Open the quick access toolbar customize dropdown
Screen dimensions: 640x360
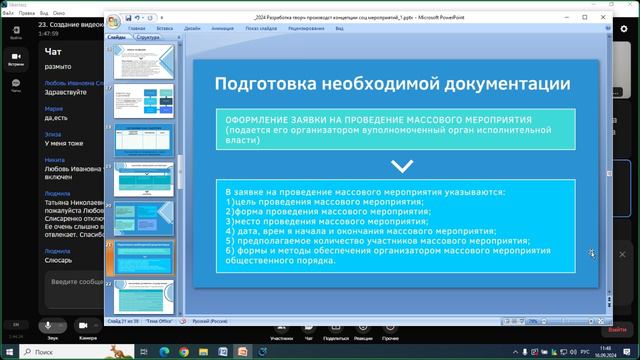pos(162,18)
